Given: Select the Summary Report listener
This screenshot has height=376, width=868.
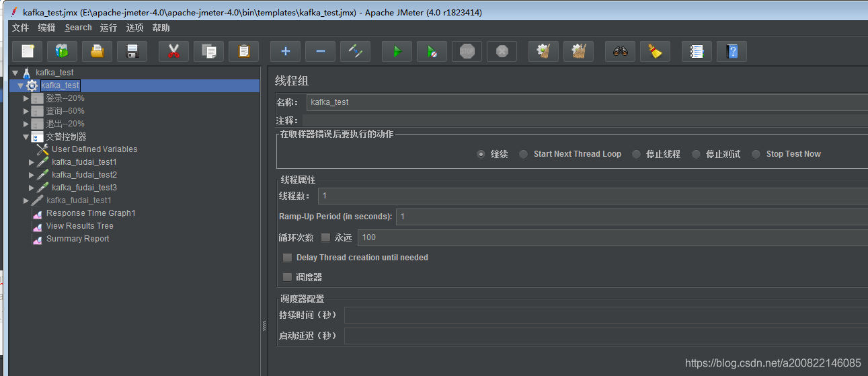Looking at the screenshot, I should coord(77,239).
